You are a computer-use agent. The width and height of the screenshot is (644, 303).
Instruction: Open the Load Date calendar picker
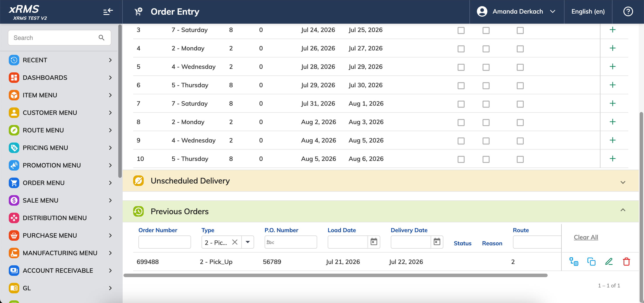click(374, 242)
